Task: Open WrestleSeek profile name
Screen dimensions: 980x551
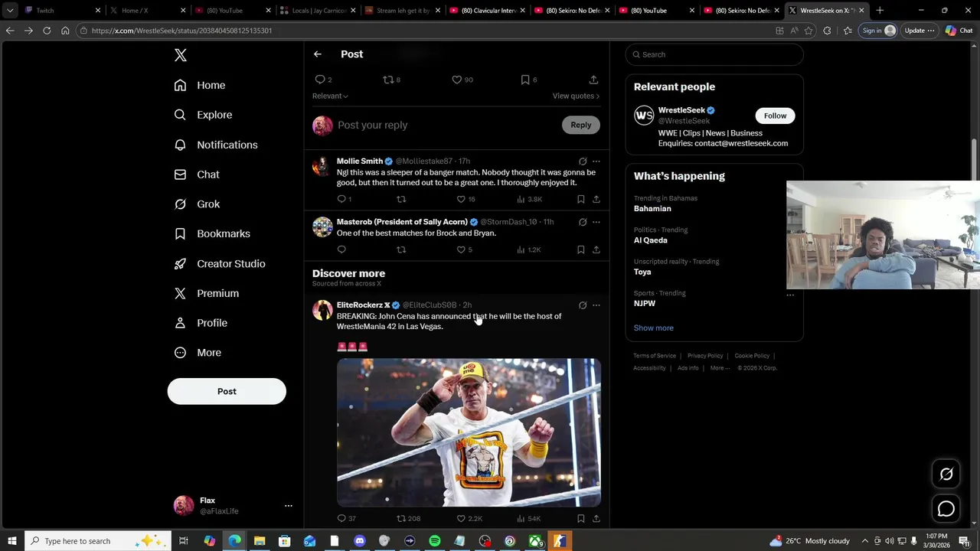Action: (x=681, y=110)
